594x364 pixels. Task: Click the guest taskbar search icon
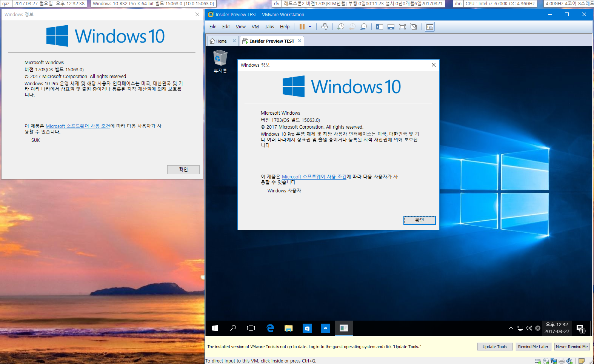(233, 328)
